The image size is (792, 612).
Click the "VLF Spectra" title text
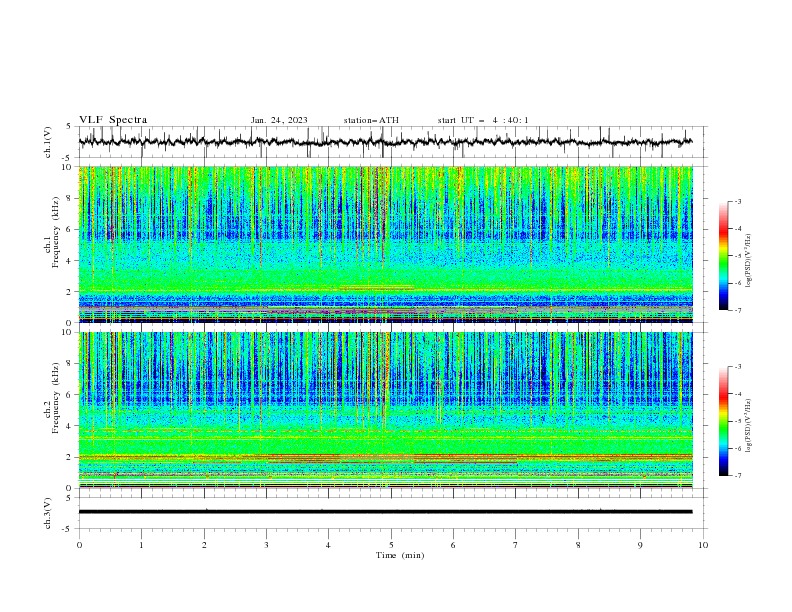pyautogui.click(x=113, y=120)
